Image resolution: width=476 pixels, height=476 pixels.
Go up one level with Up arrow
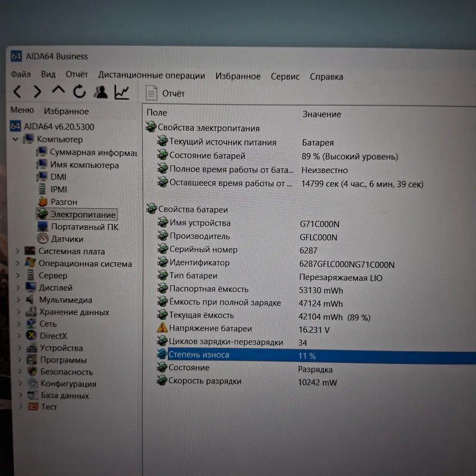click(58, 90)
